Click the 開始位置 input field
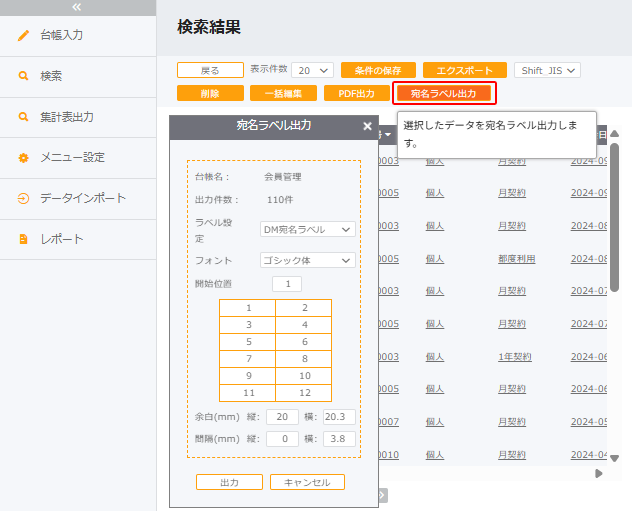This screenshot has height=511, width=632. (286, 285)
